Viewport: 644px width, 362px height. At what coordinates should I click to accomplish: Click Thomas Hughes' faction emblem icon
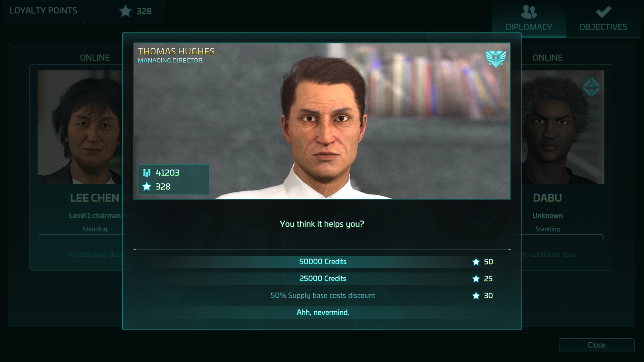(496, 59)
